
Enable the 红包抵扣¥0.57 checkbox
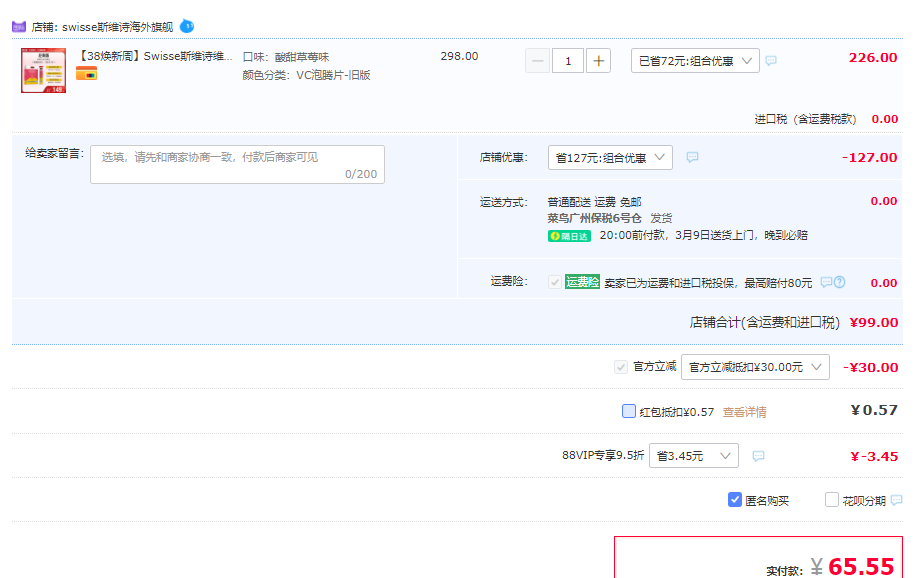click(x=628, y=411)
